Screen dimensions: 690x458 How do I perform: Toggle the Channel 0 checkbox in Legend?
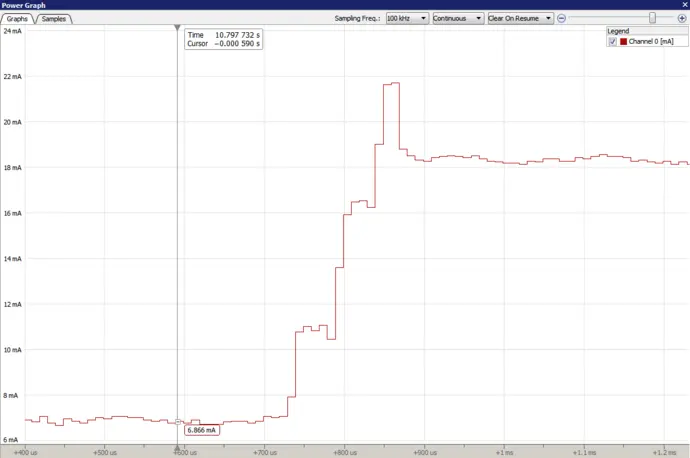[x=613, y=41]
